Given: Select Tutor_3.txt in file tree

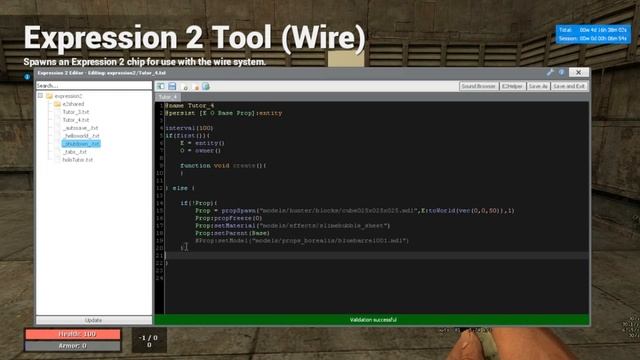Looking at the screenshot, I should click(76, 112).
